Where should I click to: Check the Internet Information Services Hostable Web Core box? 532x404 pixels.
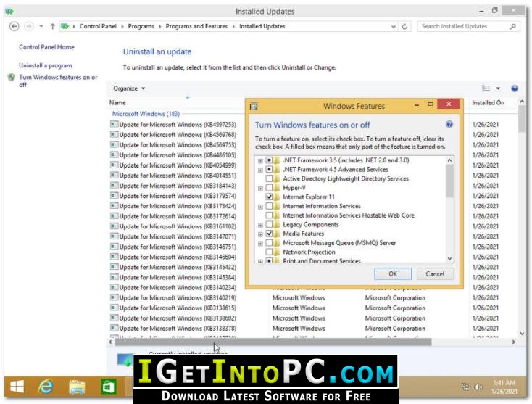click(x=269, y=215)
